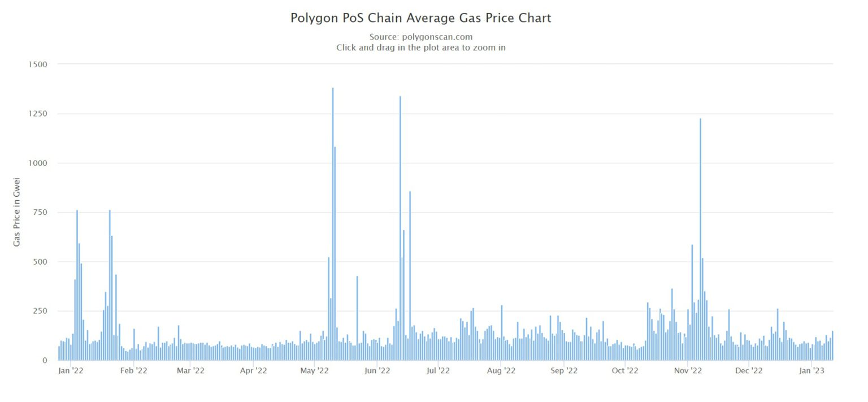Select the May '22 date label
This screenshot has height=402, width=868.
pos(315,371)
